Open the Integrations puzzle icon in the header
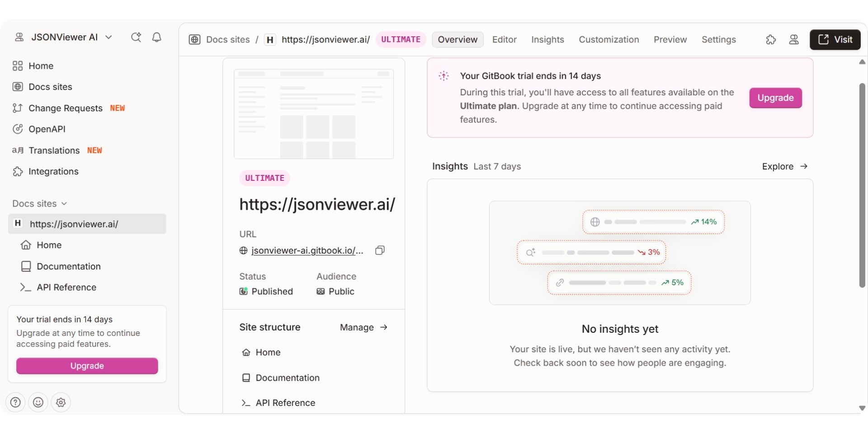Viewport: 868px width, 434px height. tap(771, 39)
